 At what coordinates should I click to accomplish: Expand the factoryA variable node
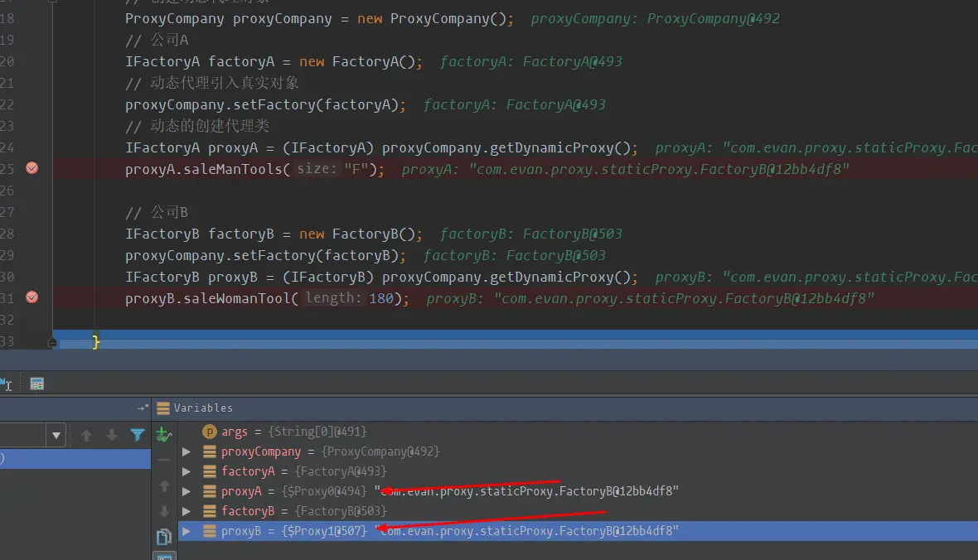click(x=186, y=471)
